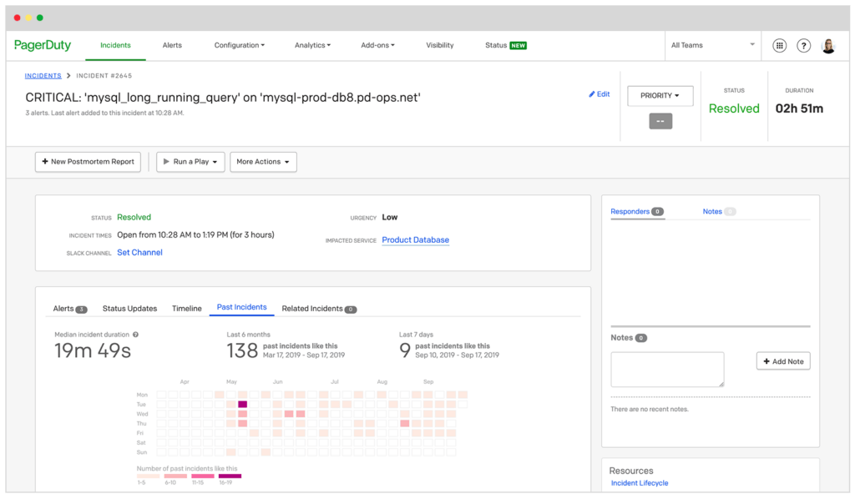Switch to the Alerts incident tab
The height and width of the screenshot is (504, 855).
(x=63, y=309)
